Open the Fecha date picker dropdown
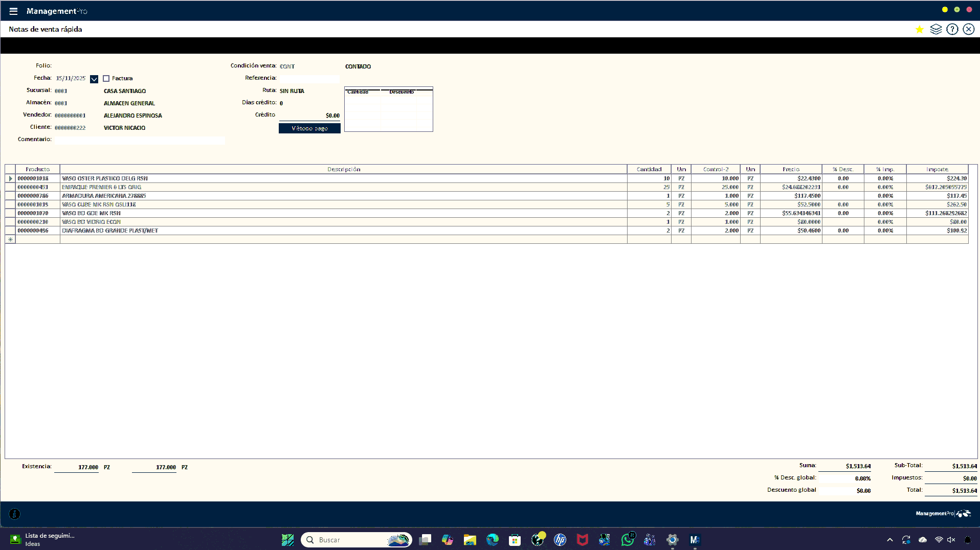The width and height of the screenshot is (980, 550). click(x=94, y=79)
